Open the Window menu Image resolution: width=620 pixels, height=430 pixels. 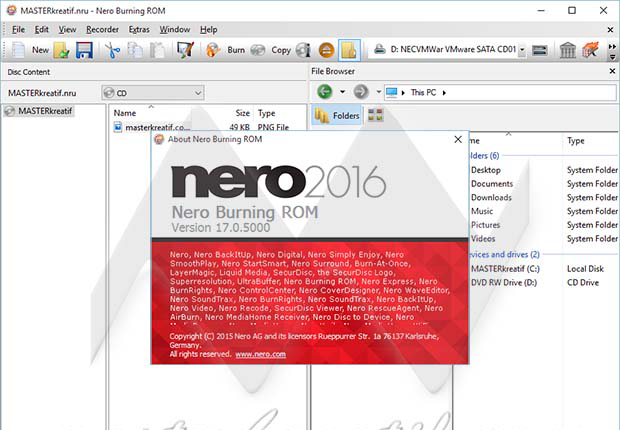pyautogui.click(x=175, y=30)
